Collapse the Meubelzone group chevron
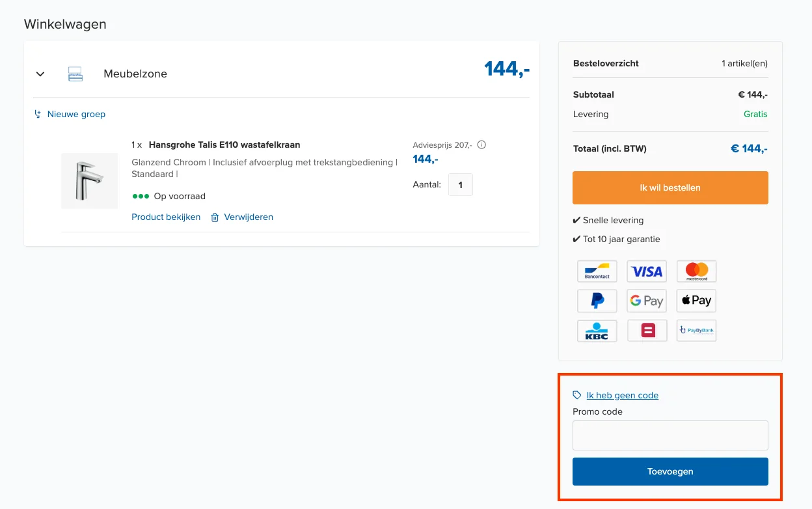The height and width of the screenshot is (509, 812). (x=40, y=74)
